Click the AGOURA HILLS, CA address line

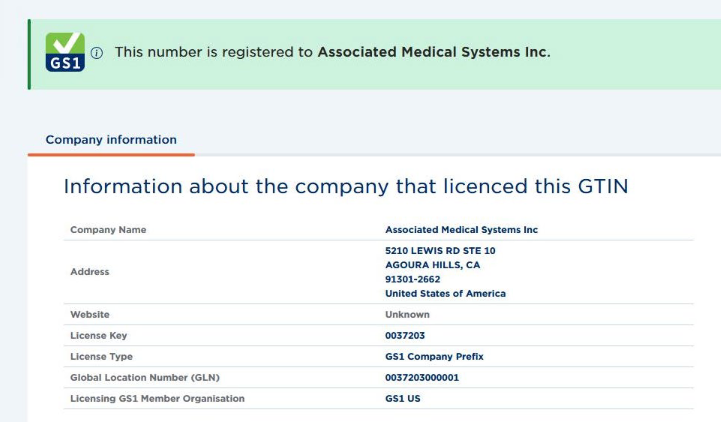432,265
